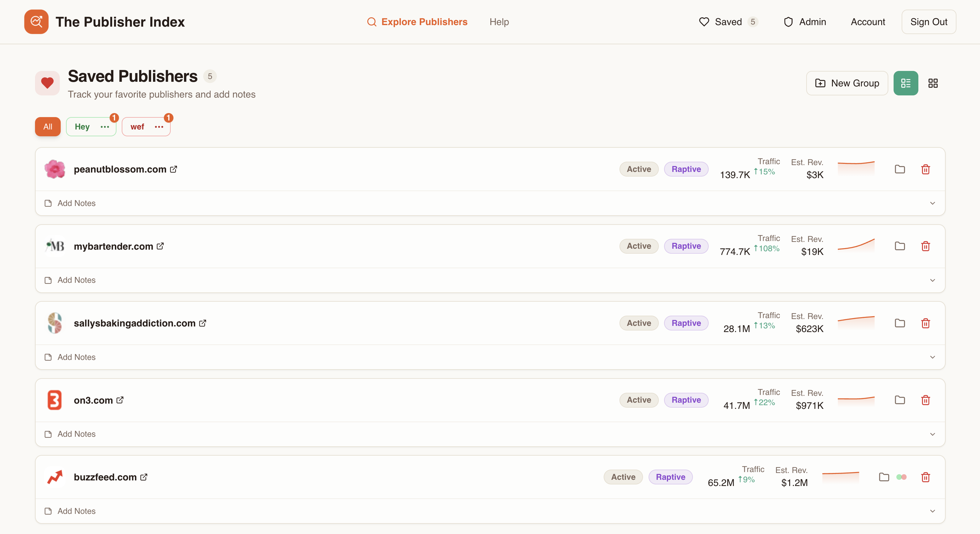
Task: Select the Hey group tab
Action: [82, 127]
